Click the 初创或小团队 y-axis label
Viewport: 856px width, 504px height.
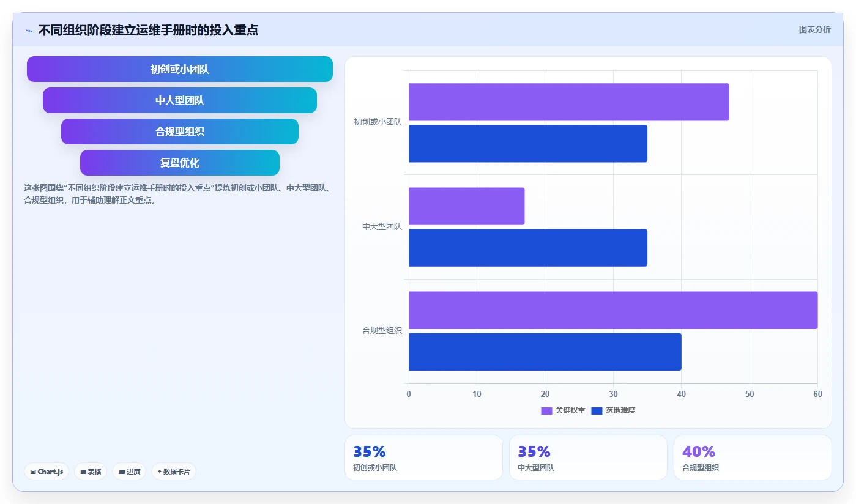click(x=378, y=122)
